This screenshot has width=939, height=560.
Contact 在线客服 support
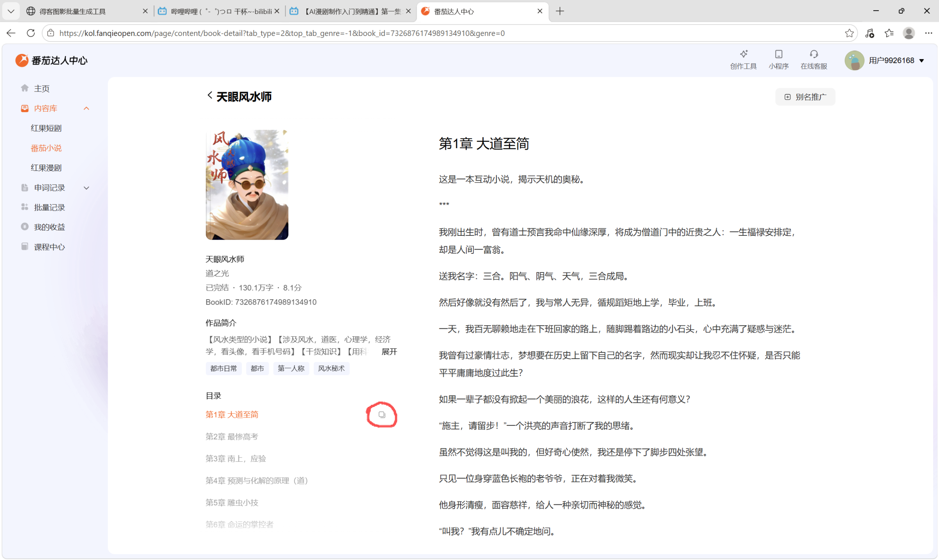click(x=813, y=60)
